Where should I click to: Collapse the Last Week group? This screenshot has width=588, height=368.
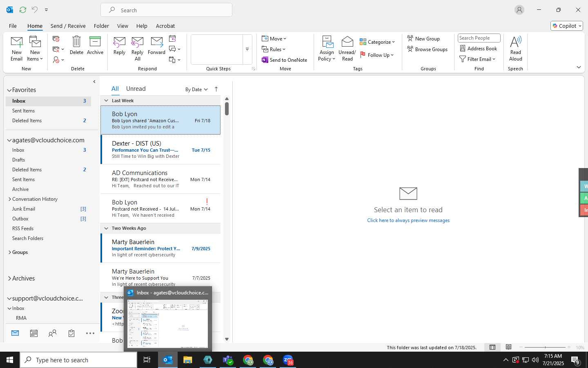point(106,101)
